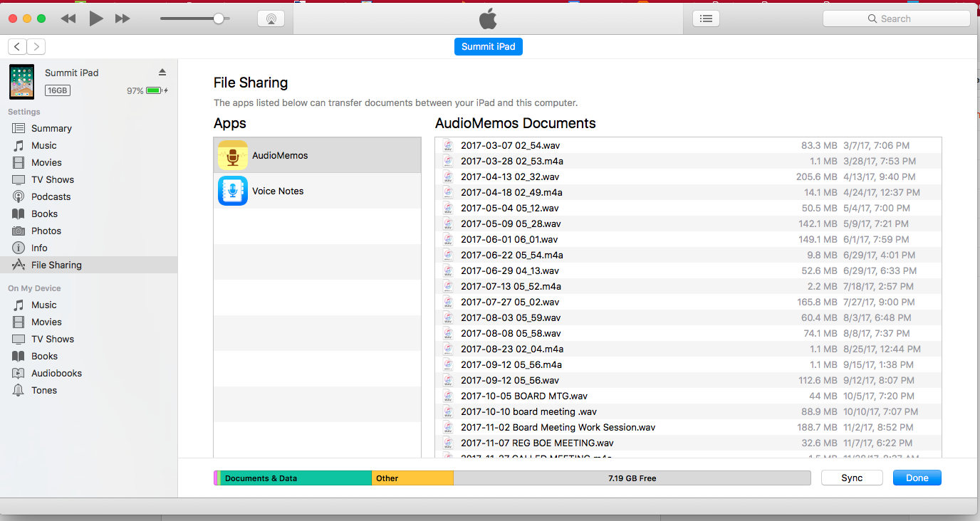
Task: Click Documents & Data storage segment
Action: 296,478
